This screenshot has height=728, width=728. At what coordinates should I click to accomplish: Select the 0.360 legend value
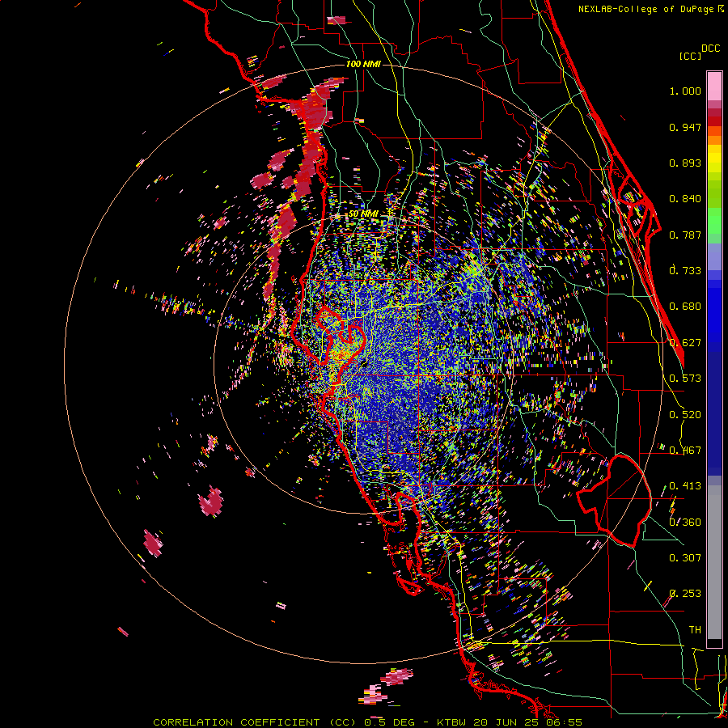[685, 523]
